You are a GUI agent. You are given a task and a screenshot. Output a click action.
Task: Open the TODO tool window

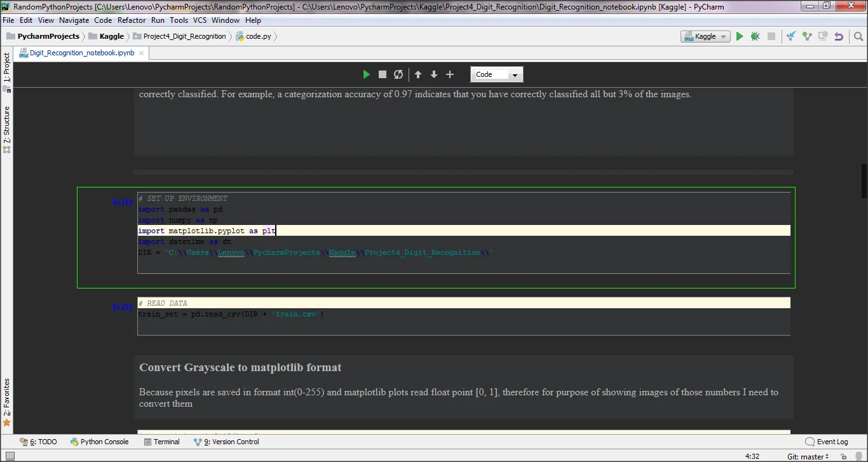(38, 442)
